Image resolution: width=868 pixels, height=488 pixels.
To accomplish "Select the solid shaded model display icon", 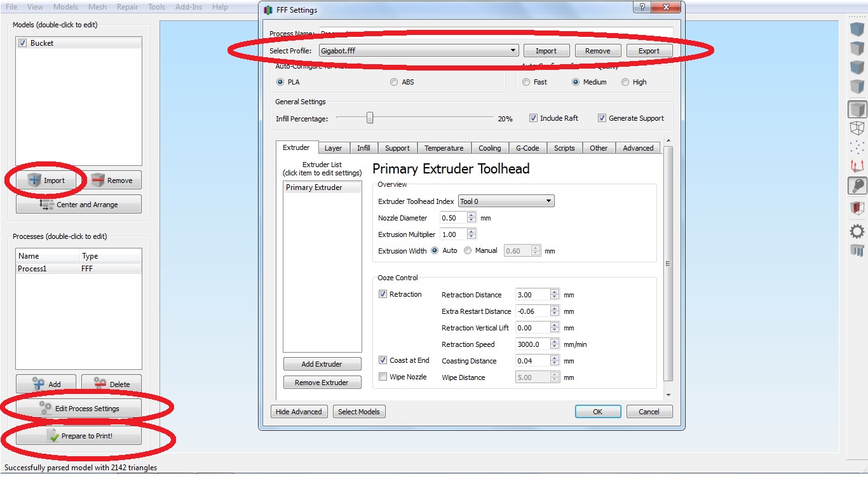I will tap(857, 109).
